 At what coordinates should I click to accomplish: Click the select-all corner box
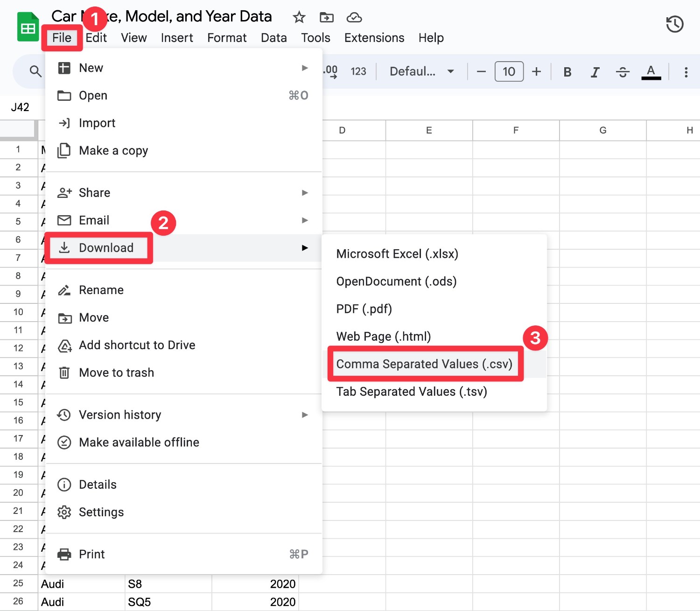point(19,130)
